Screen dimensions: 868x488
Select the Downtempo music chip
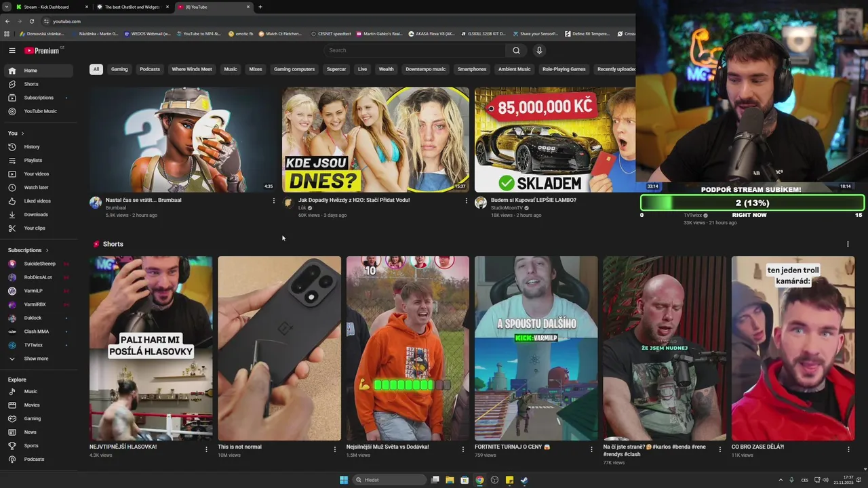click(426, 69)
